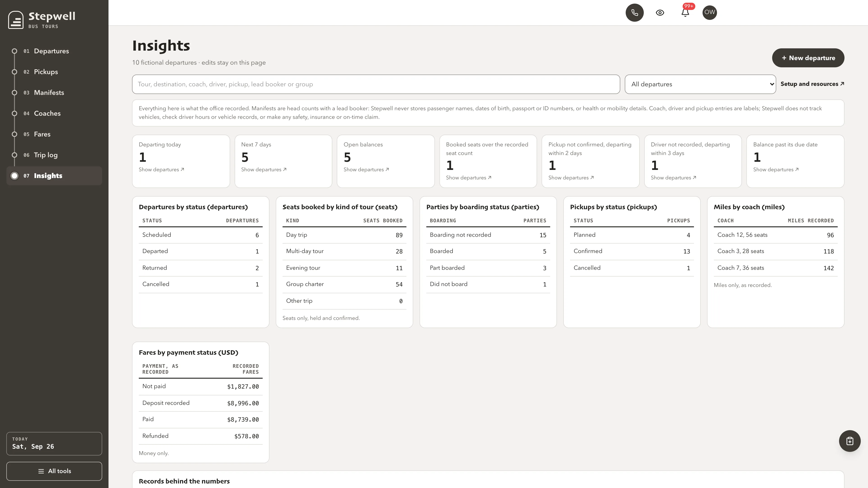Click the Coach 7, 36 seats row
Screen dimensions: 868x488
point(776,268)
